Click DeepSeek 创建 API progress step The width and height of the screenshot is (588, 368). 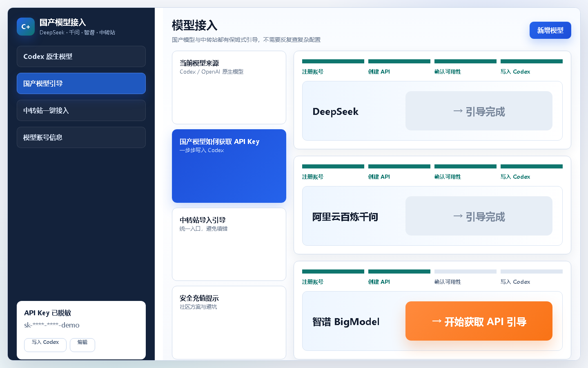pyautogui.click(x=399, y=67)
